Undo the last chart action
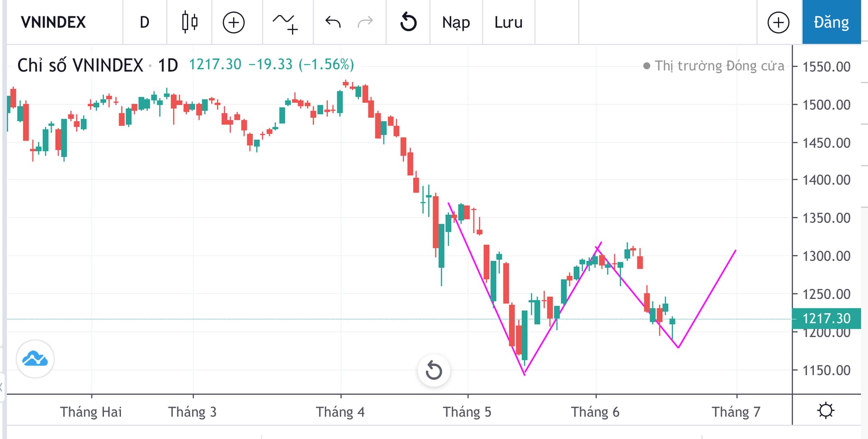868x439 pixels. pos(333,22)
